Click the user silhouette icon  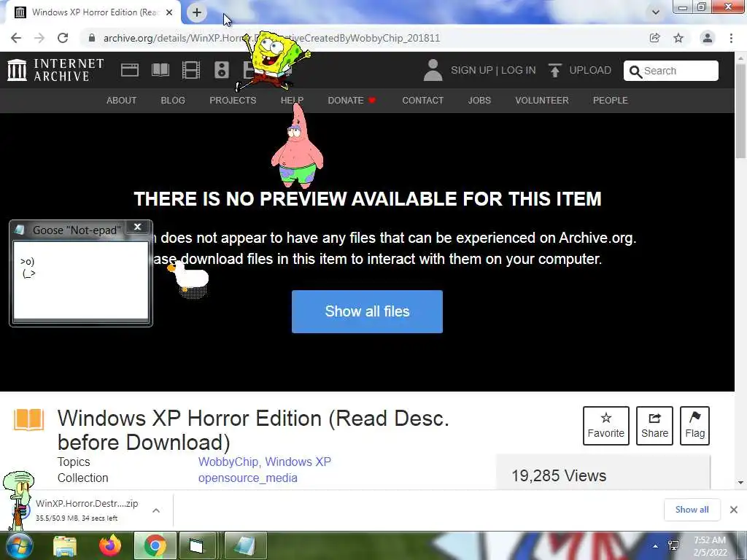pos(433,70)
